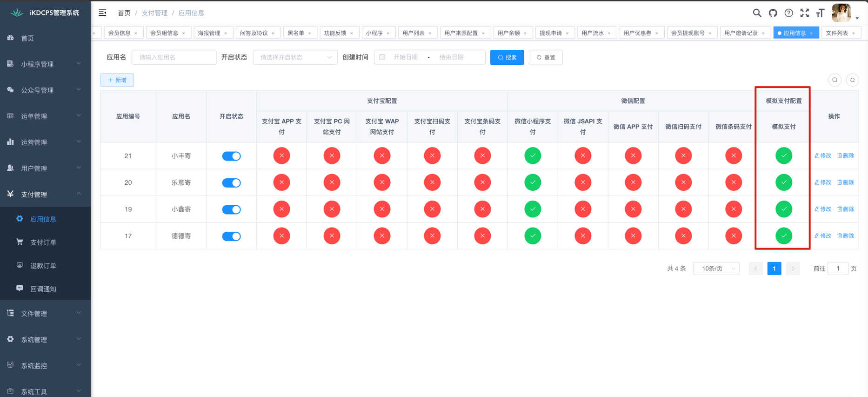Close the 文件列表 tab
Viewport: 868px width, 397px height.
point(854,33)
